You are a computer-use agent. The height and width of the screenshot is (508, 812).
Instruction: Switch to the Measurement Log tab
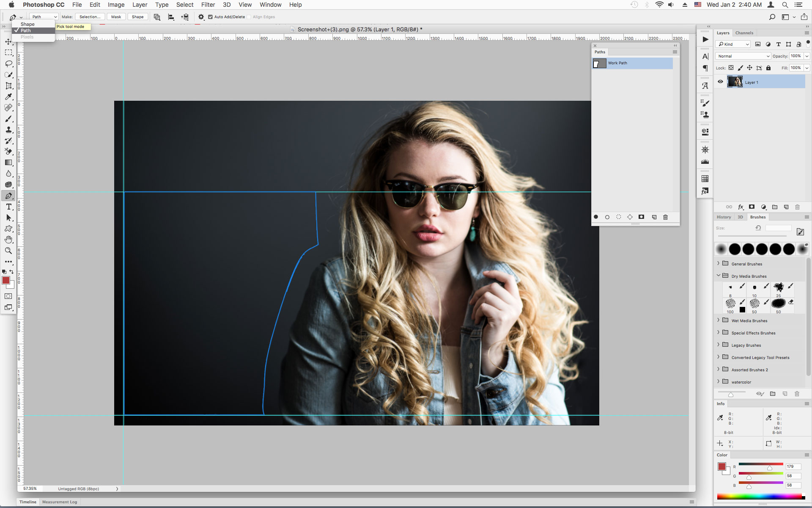pos(60,502)
